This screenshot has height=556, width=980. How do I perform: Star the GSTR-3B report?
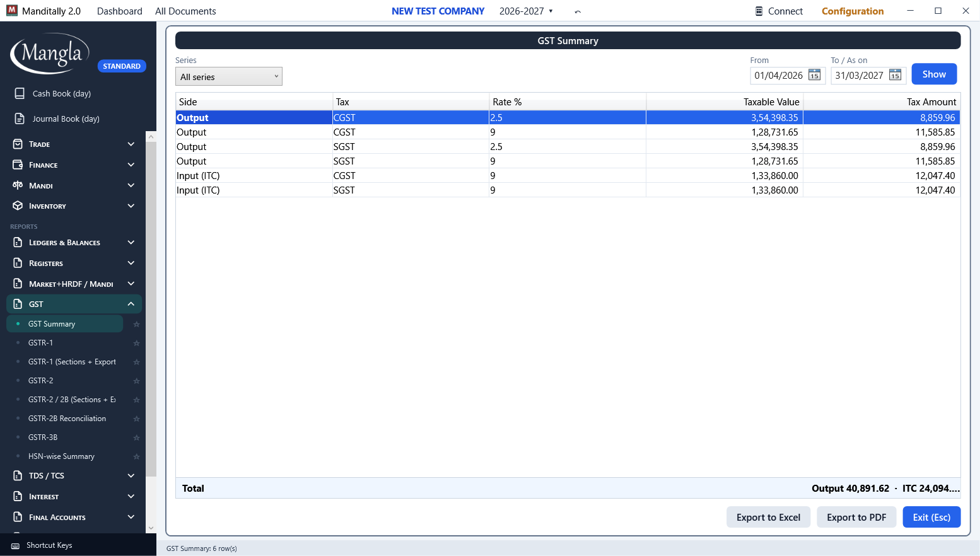point(136,437)
